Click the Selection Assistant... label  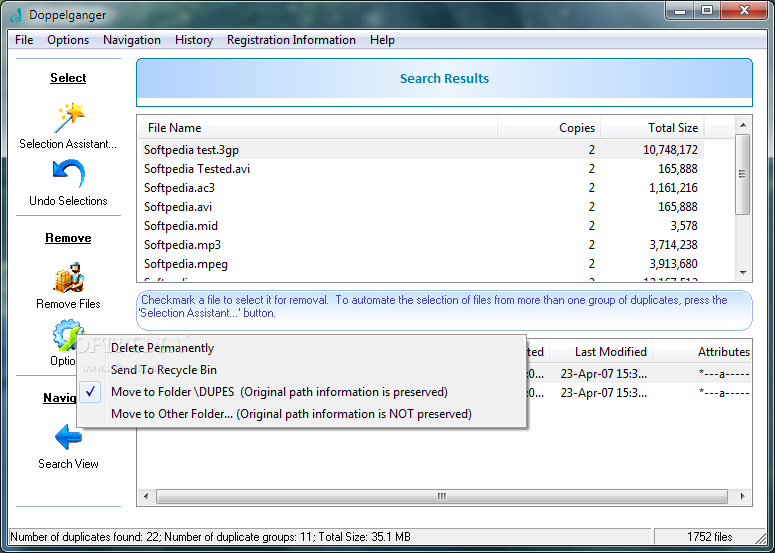(68, 144)
